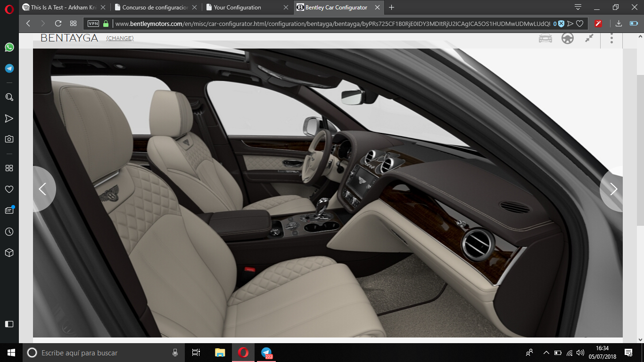Screen dimensions: 644x362
Task: Open File Explorer from the taskbar
Action: 220,353
